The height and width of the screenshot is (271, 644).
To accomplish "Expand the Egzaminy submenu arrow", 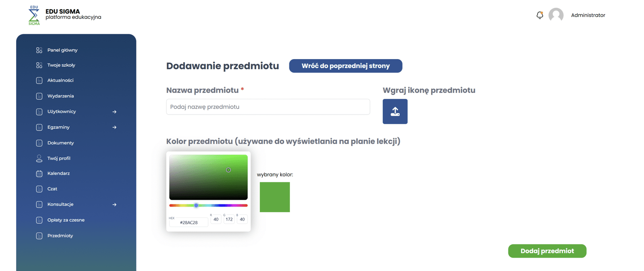I will coord(114,127).
